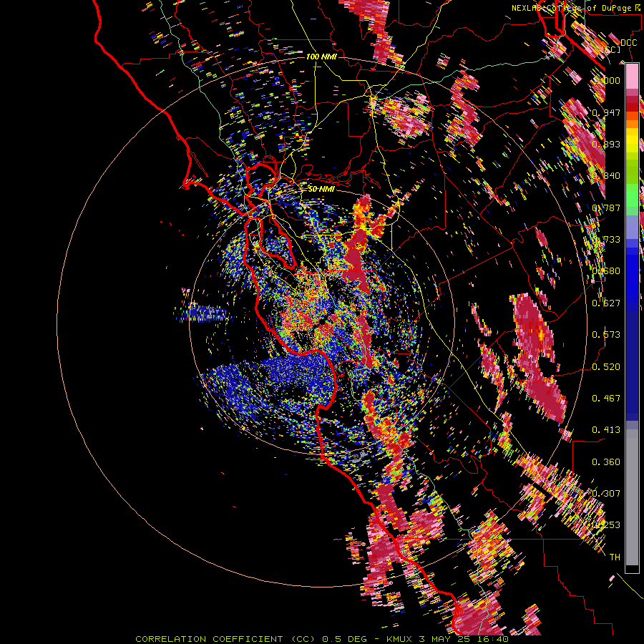Click the "0.573" color scale value

click(606, 335)
